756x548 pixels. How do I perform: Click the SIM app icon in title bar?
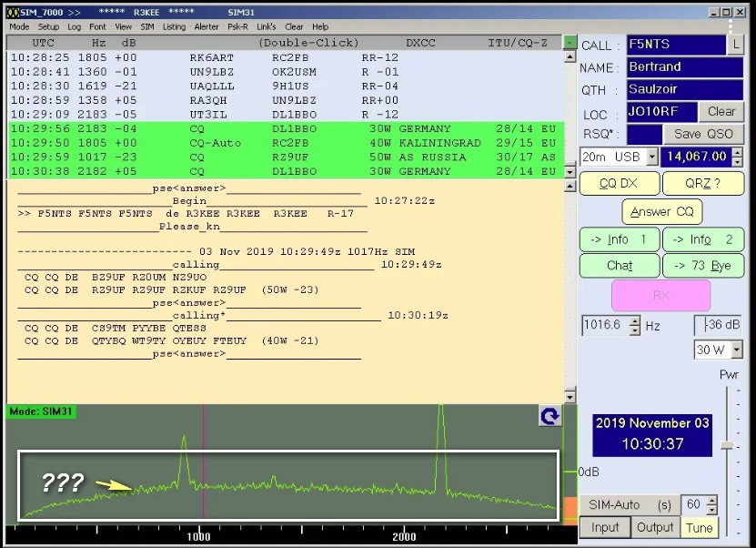coord(12,13)
